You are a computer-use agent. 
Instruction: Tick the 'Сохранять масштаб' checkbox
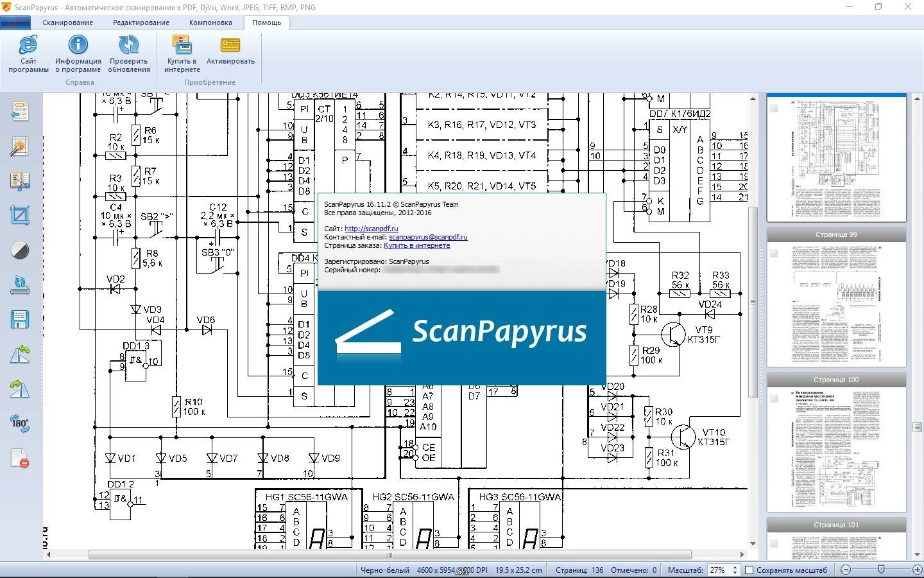tap(748, 570)
